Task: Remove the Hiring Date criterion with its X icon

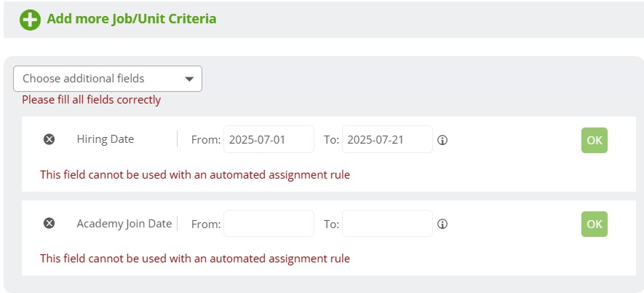Action: [49, 139]
